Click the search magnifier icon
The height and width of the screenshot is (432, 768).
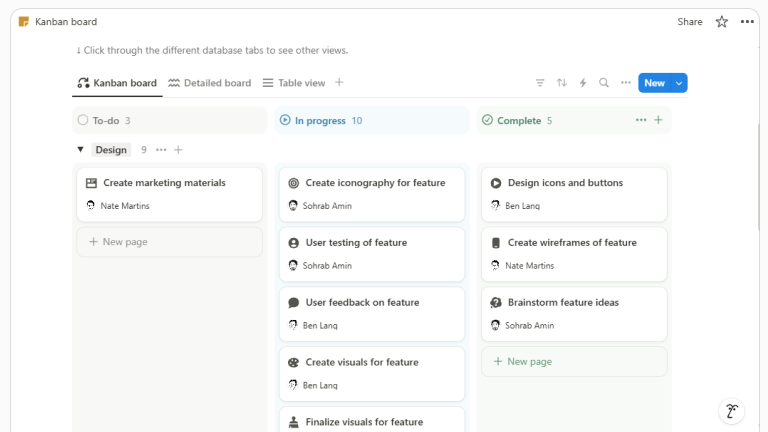tap(604, 83)
